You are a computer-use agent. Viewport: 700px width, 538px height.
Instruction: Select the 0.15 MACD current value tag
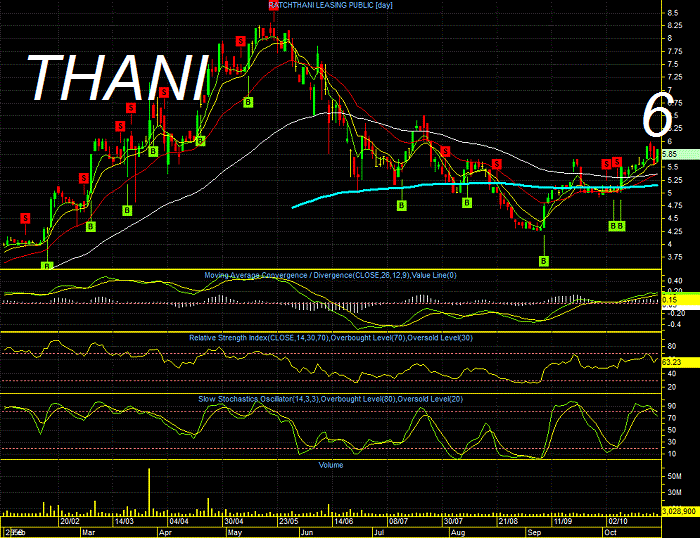[680, 300]
